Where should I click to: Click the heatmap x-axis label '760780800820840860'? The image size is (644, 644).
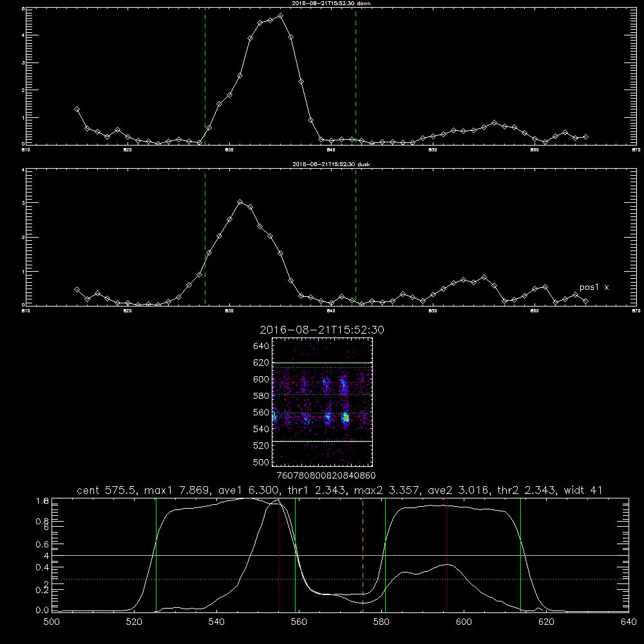[x=326, y=476]
